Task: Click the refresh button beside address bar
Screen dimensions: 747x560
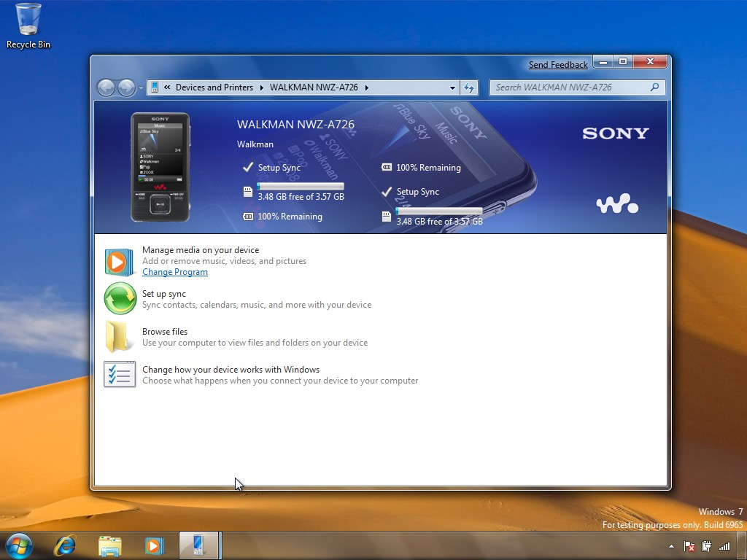Action: pos(469,87)
